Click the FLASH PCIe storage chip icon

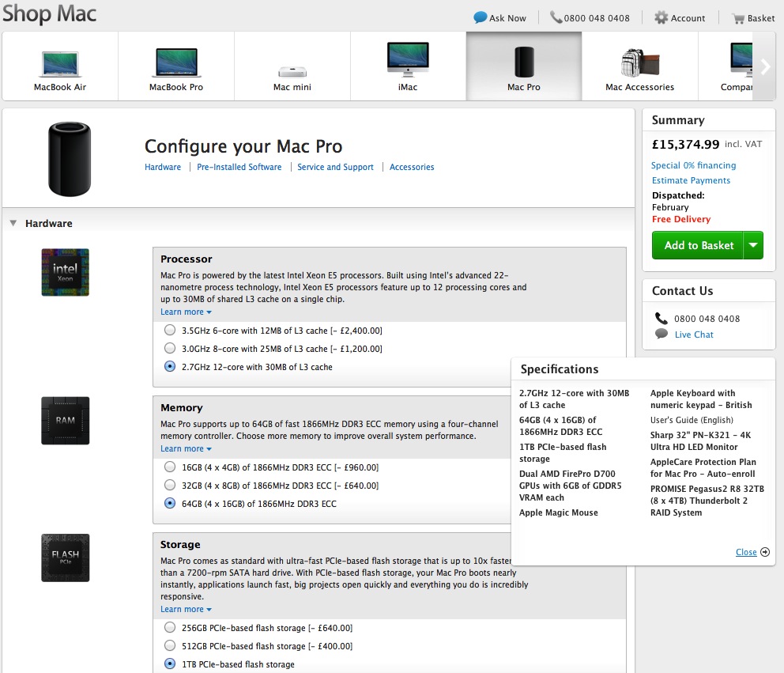[65, 558]
